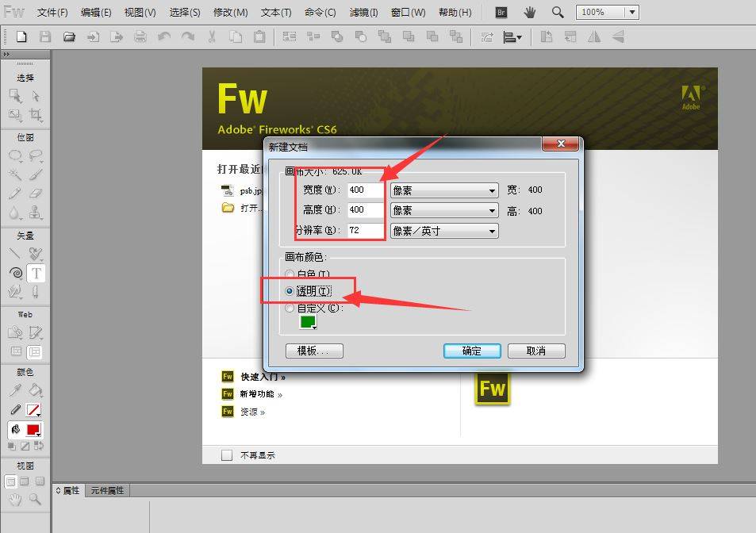The height and width of the screenshot is (533, 756).
Task: Select the Crop tool
Action: click(x=36, y=116)
